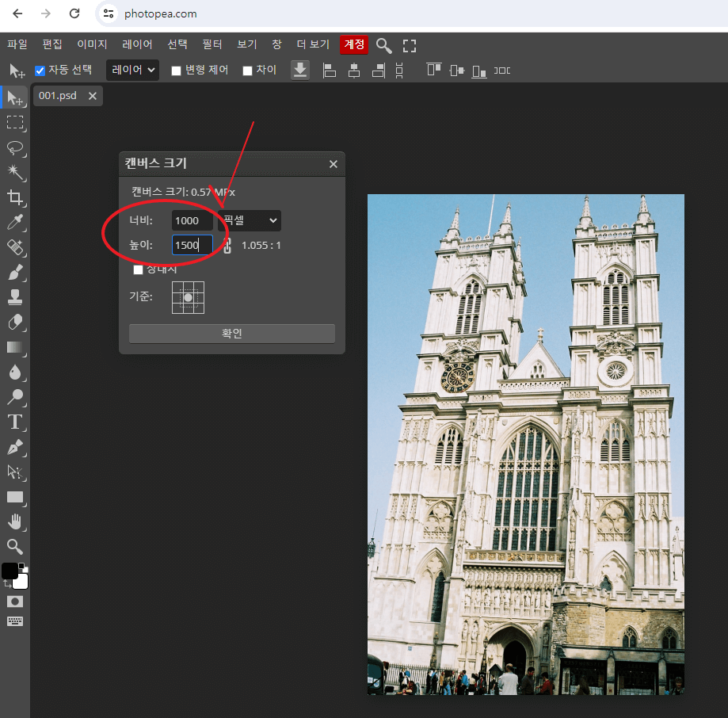
Task: Open the on-screen keyboard shortcuts icon
Action: coord(15,621)
